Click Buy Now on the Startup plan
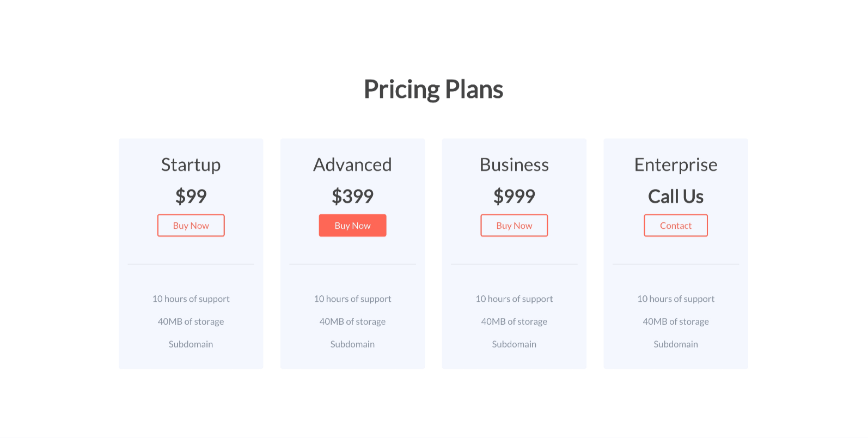The height and width of the screenshot is (438, 868). 191,225
